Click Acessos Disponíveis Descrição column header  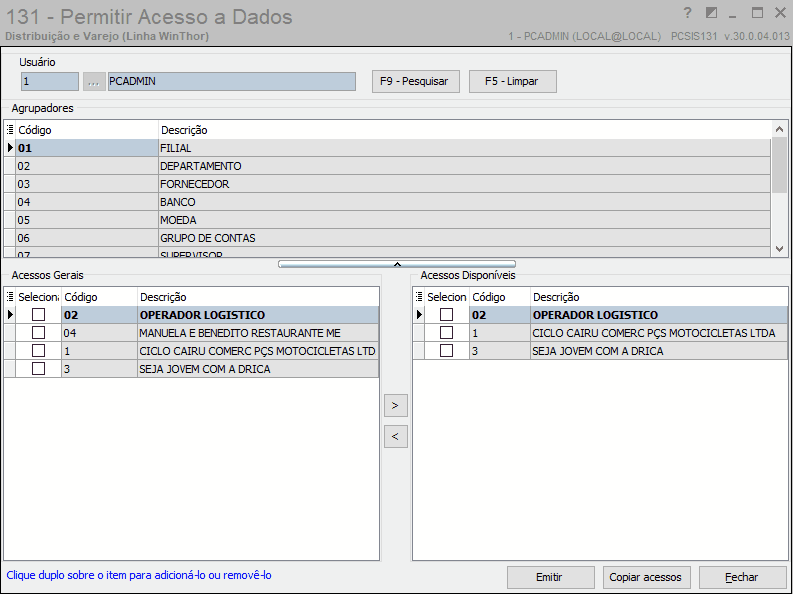click(x=659, y=297)
